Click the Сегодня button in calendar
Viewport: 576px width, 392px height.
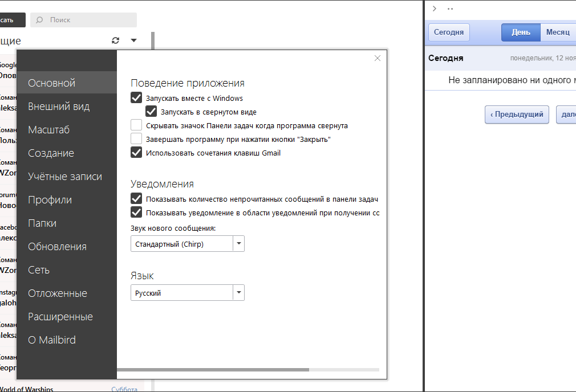coord(448,32)
